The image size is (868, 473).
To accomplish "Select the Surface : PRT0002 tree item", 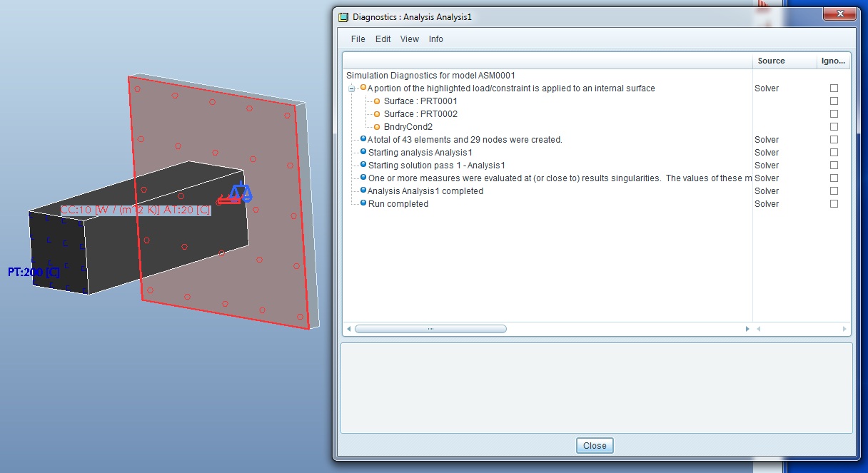I will pyautogui.click(x=420, y=114).
